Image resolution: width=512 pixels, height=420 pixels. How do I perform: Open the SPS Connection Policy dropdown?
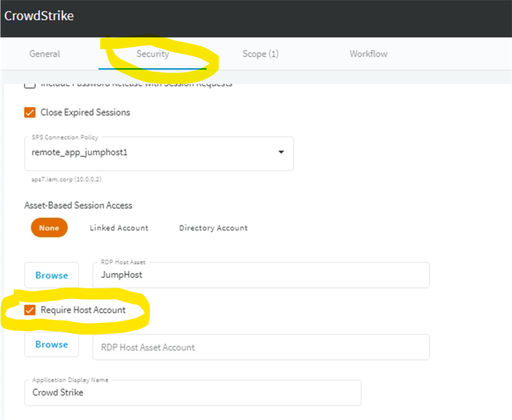click(x=159, y=154)
